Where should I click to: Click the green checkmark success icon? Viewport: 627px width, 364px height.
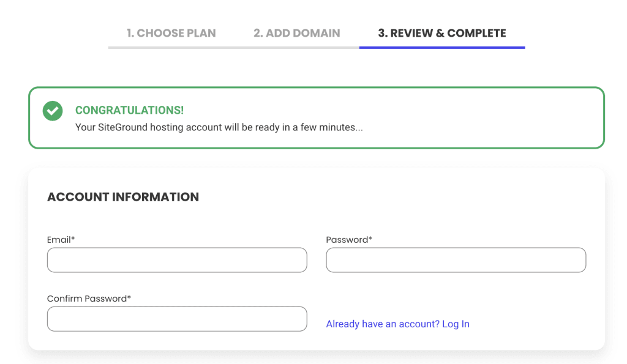click(53, 111)
